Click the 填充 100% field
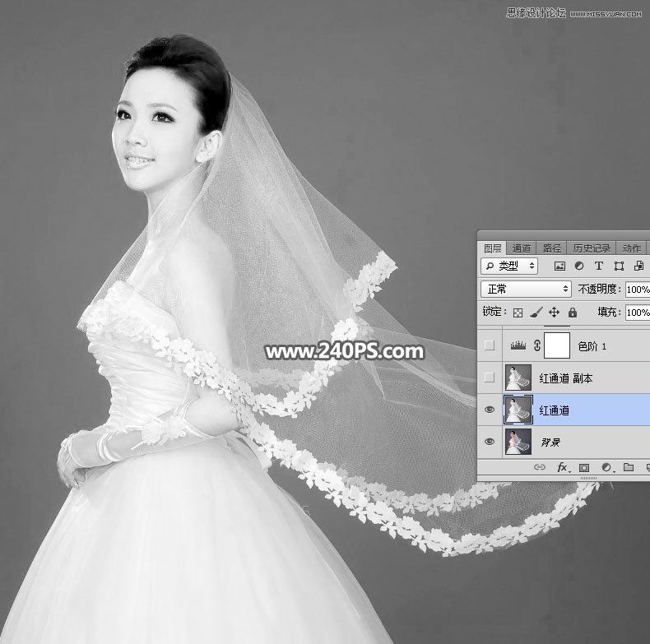 coord(638,312)
